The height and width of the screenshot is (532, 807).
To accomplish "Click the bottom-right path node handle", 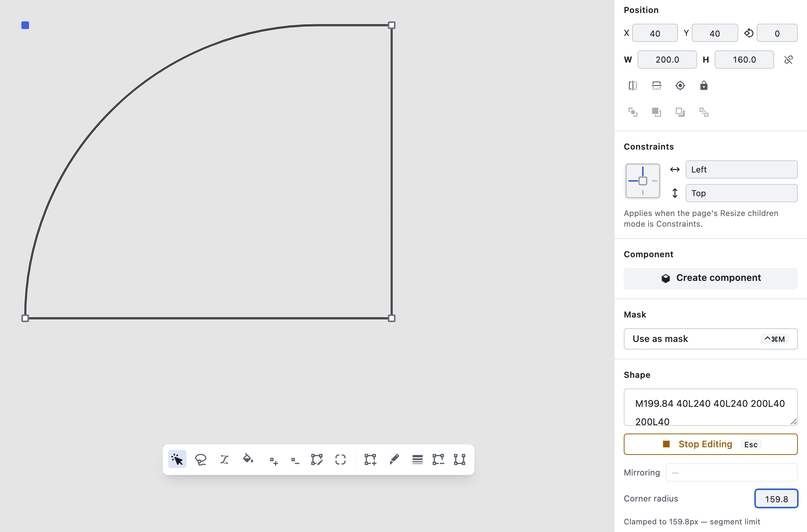I will (392, 318).
